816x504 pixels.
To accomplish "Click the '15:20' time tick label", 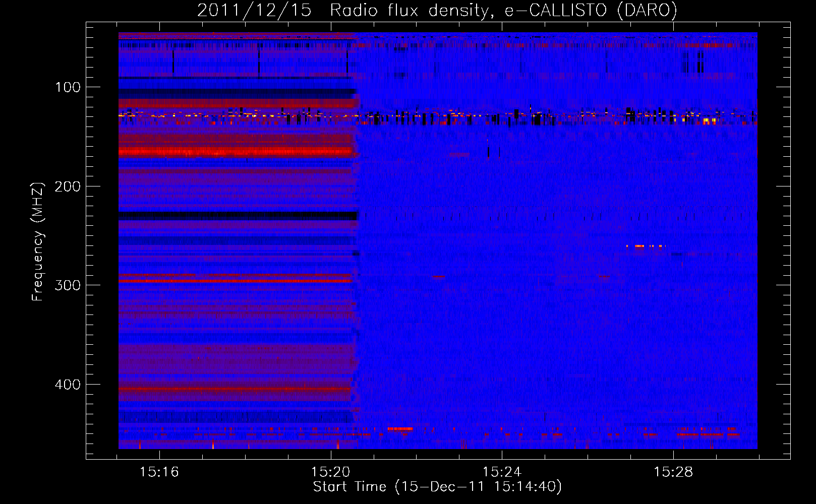I will click(330, 472).
